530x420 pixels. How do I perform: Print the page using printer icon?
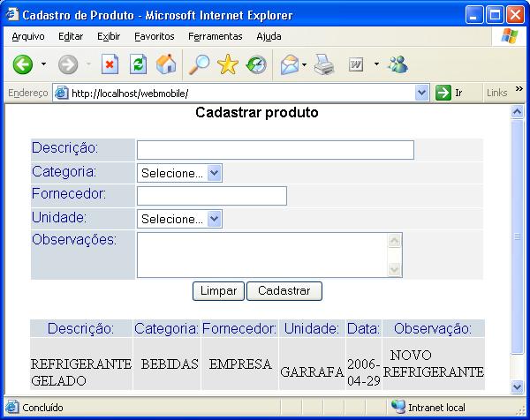[x=324, y=64]
